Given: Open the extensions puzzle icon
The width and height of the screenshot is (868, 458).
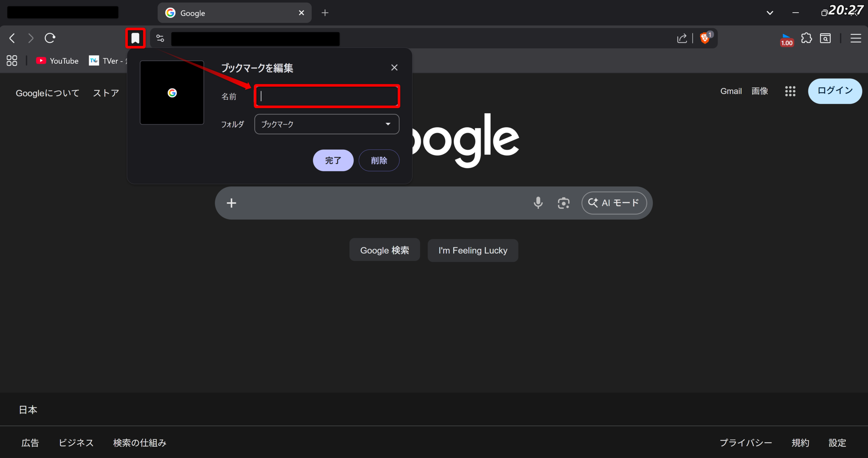Looking at the screenshot, I should [806, 38].
